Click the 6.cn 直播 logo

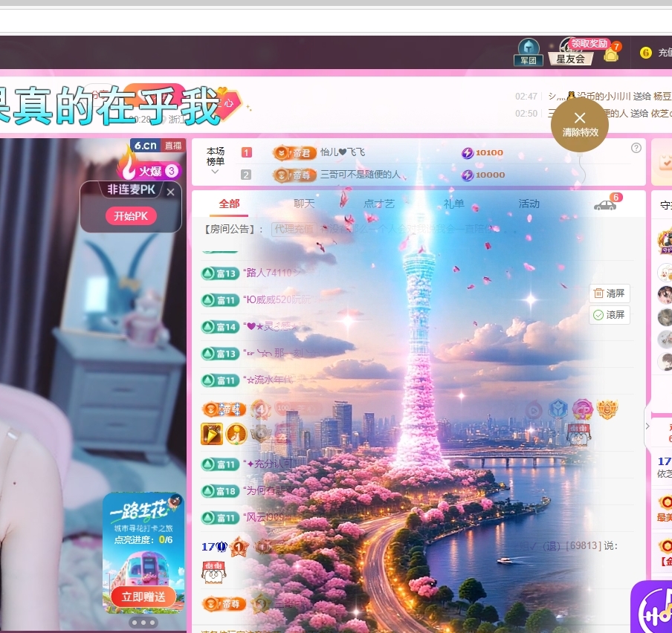[x=158, y=146]
